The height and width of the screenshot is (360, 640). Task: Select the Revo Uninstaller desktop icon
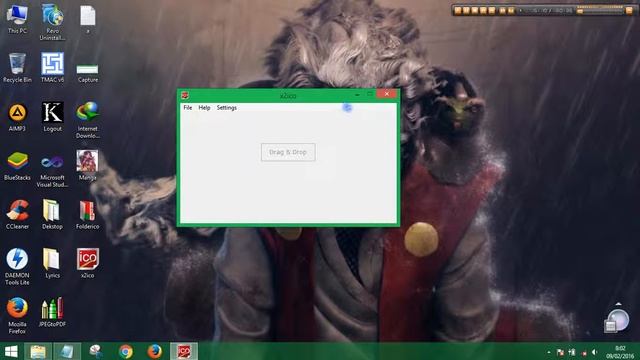click(52, 22)
